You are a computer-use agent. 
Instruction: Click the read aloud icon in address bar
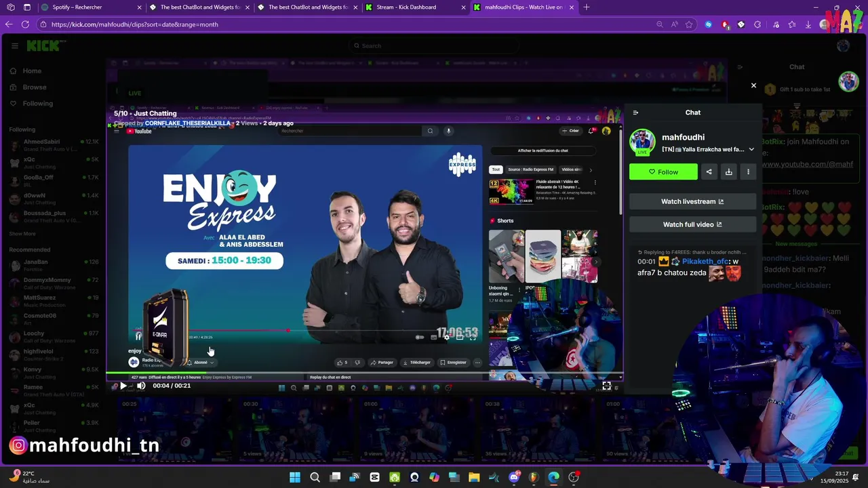click(x=674, y=24)
